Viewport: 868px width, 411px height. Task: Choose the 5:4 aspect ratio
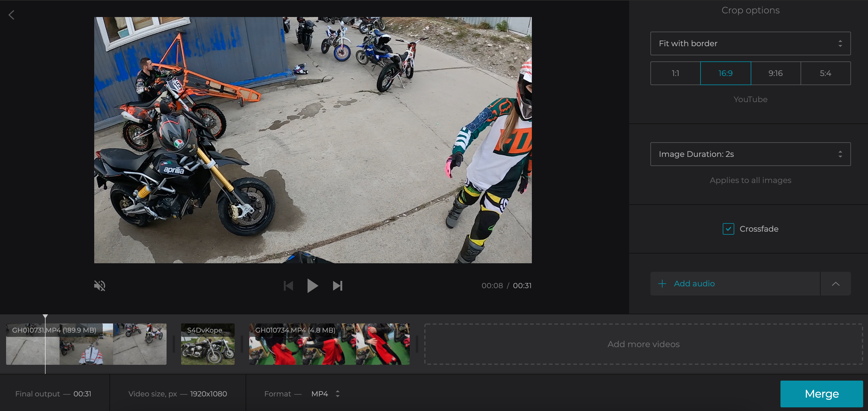825,73
